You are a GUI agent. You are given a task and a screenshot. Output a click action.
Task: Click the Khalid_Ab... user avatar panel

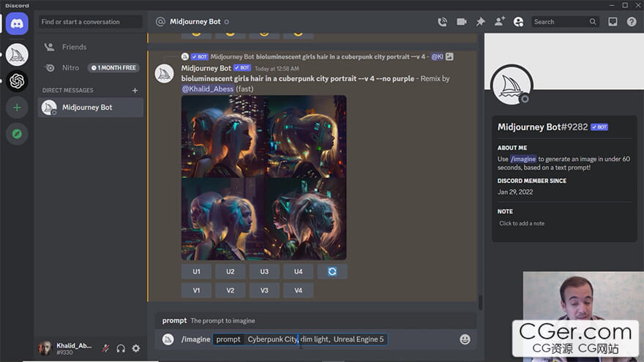[x=66, y=348]
